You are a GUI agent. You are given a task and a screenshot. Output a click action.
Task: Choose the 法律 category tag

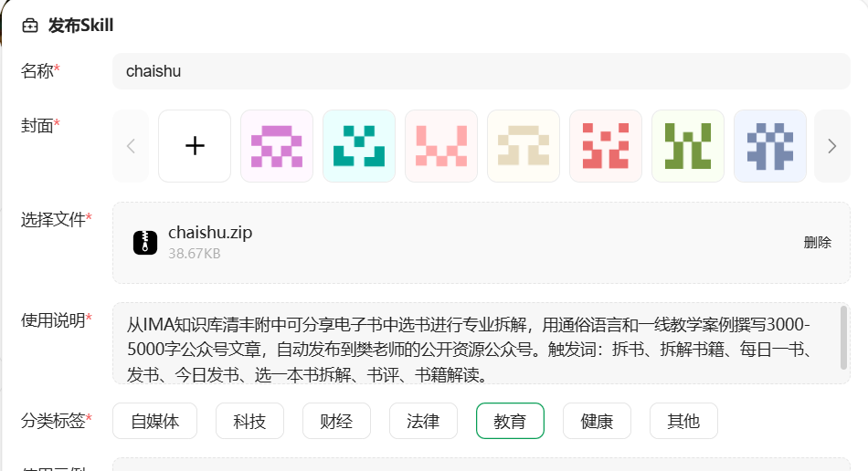coord(423,421)
